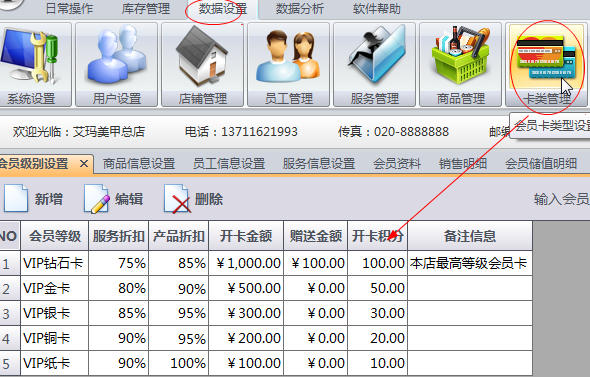Close the 会员级别设置 tab
This screenshot has width=590, height=377.
point(84,164)
